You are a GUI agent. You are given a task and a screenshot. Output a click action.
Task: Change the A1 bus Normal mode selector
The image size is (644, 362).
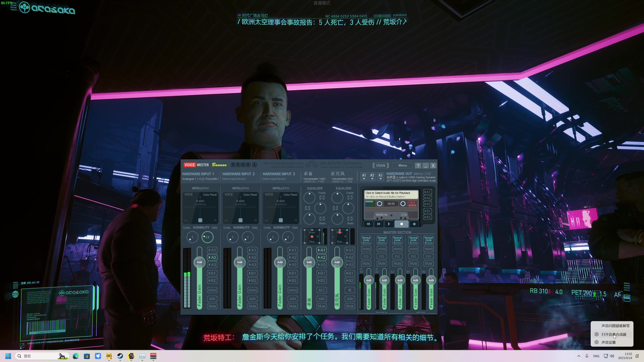coord(366,240)
